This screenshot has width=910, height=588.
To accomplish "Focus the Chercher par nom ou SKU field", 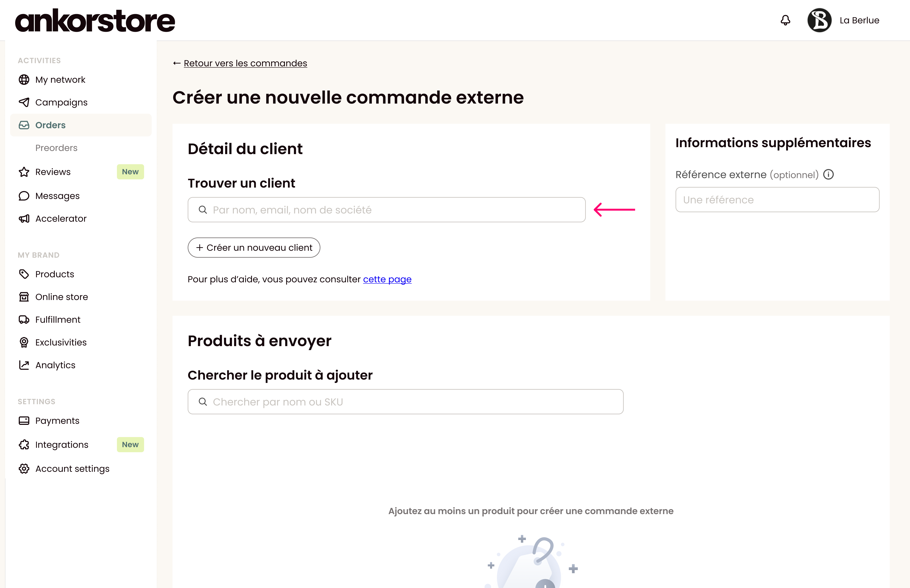I will point(405,402).
